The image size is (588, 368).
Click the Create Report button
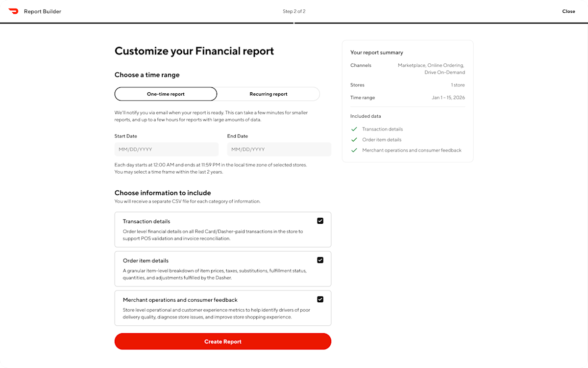click(x=223, y=342)
